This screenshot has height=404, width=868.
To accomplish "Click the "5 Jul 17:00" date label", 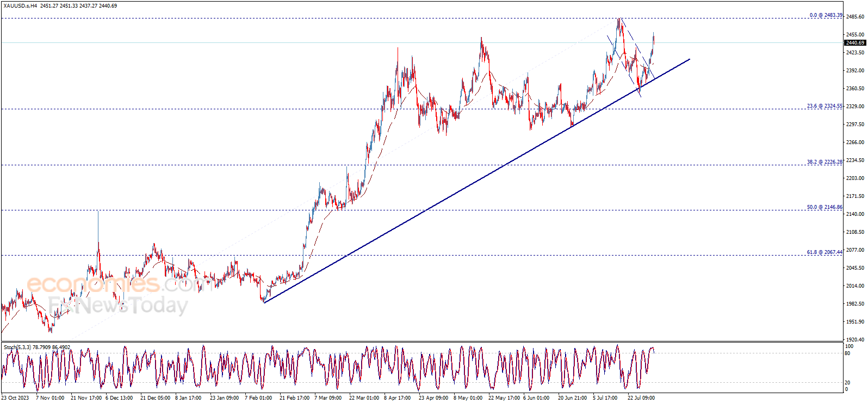I will 605,398.
